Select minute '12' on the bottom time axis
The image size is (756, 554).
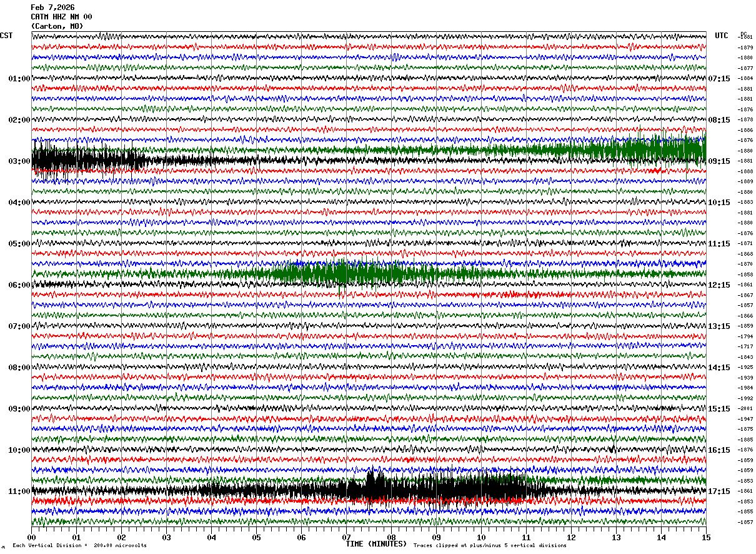(571, 537)
